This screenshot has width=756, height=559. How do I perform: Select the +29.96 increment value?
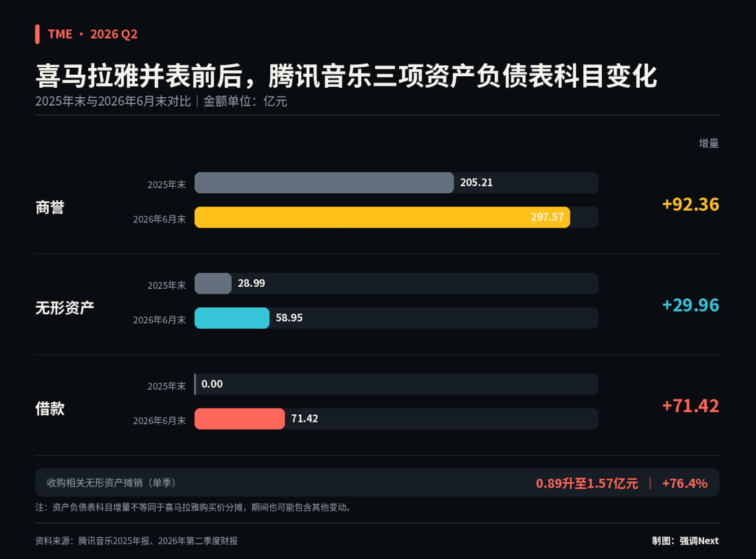pyautogui.click(x=690, y=305)
